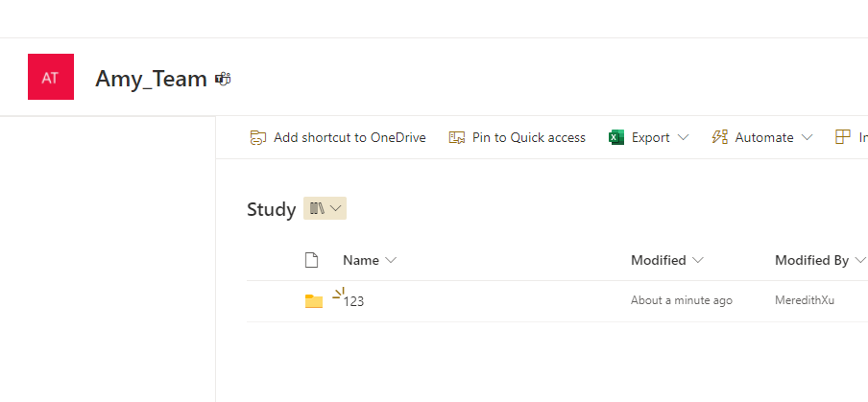Click the Pin to Quick access icon
Image resolution: width=868 pixels, height=402 pixels.
point(457,138)
